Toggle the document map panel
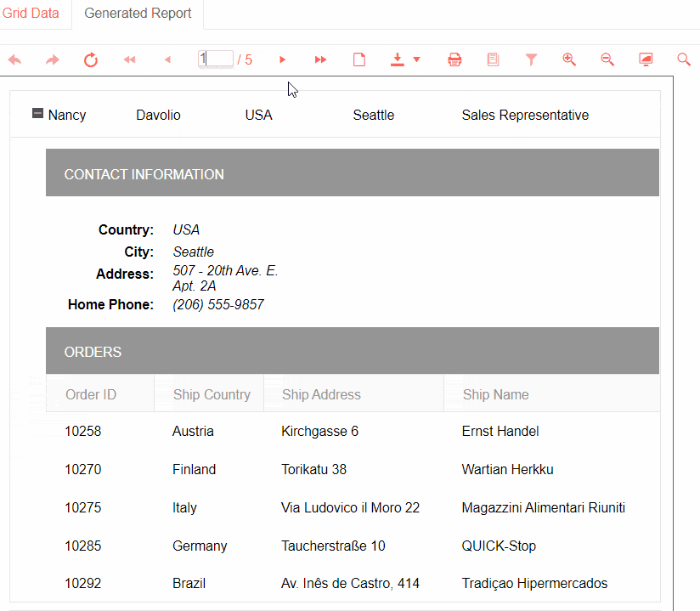The height and width of the screenshot is (611, 700). 493,59
